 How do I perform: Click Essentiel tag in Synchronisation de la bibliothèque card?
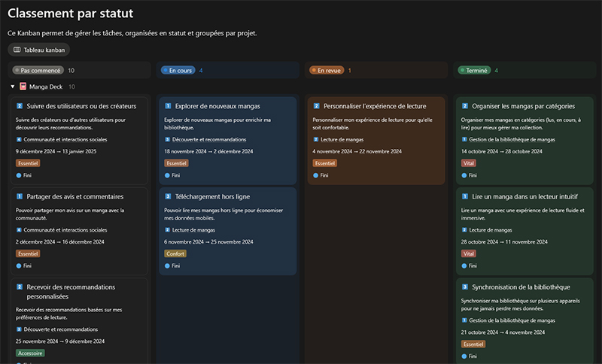click(473, 344)
